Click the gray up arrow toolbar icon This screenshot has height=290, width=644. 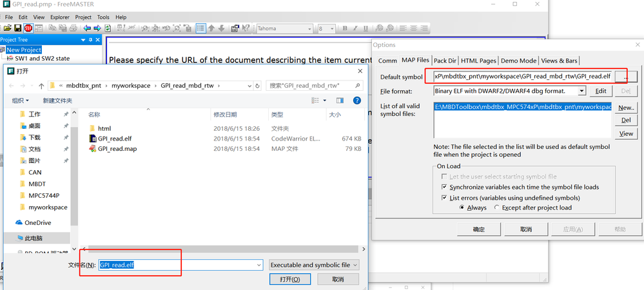coord(211,28)
